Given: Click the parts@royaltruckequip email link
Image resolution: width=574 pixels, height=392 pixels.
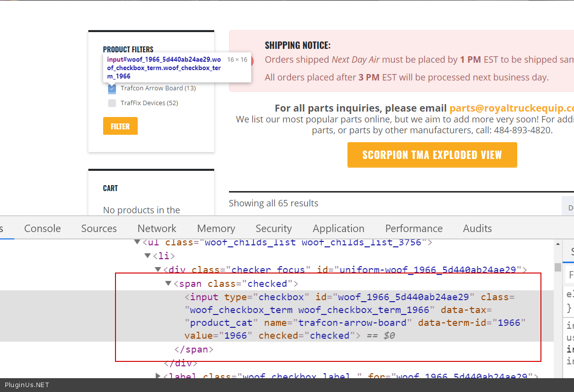Looking at the screenshot, I should pyautogui.click(x=511, y=108).
